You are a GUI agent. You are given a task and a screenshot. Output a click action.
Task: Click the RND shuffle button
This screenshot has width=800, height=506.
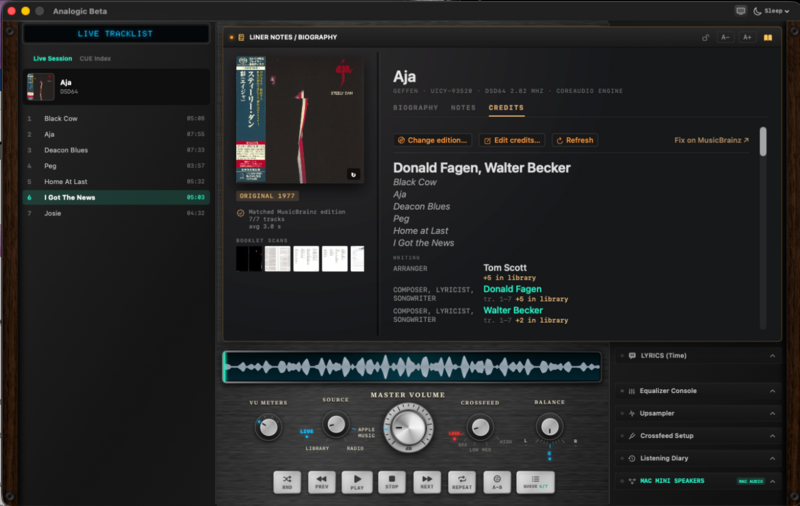[x=287, y=482]
